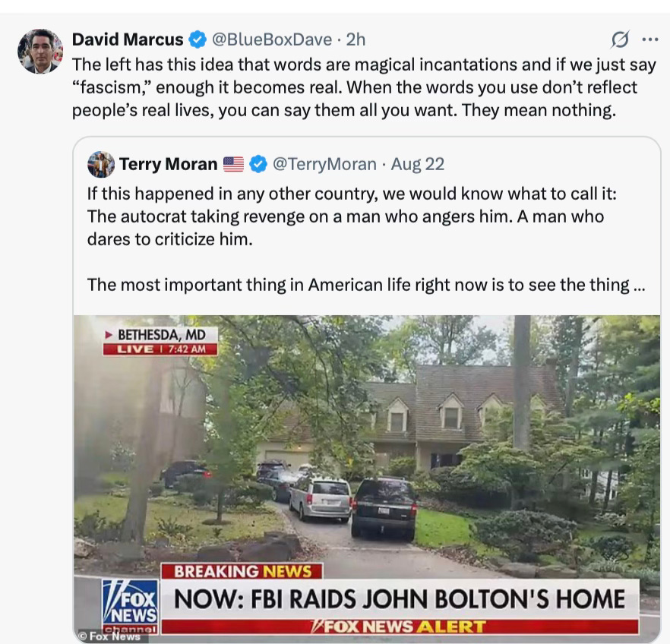Viewport: 670px width, 644px height.
Task: Open David Marcus profile avatar
Action: (x=40, y=51)
